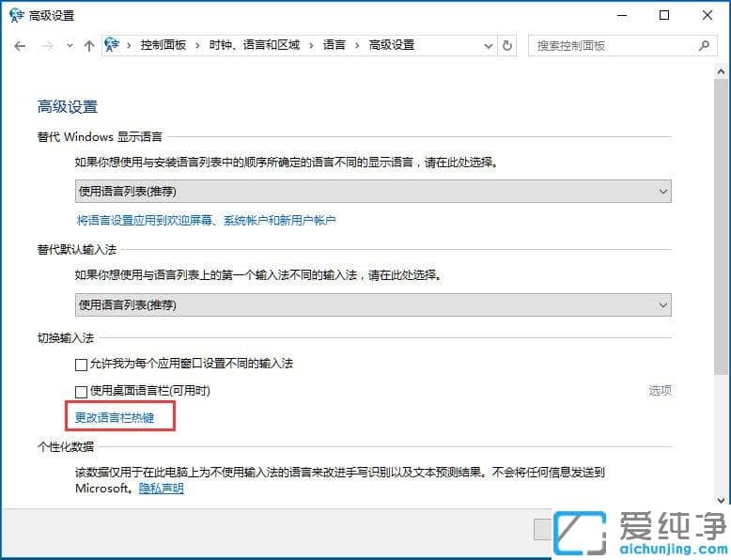Select 控制面板 in the breadcrumb path

[x=163, y=45]
